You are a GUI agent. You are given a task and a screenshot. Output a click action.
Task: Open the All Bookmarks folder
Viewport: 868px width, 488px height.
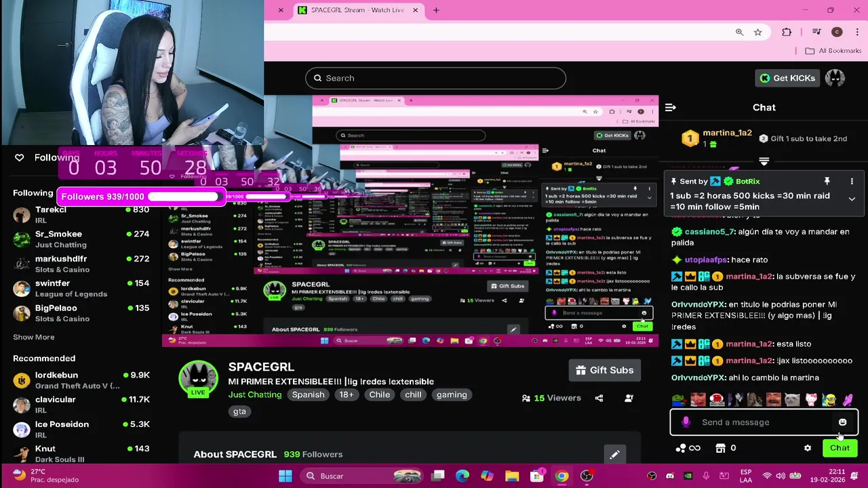point(833,51)
